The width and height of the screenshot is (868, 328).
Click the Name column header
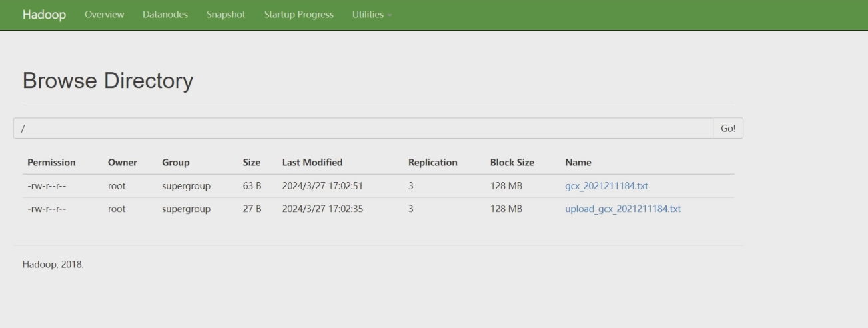pyautogui.click(x=578, y=163)
